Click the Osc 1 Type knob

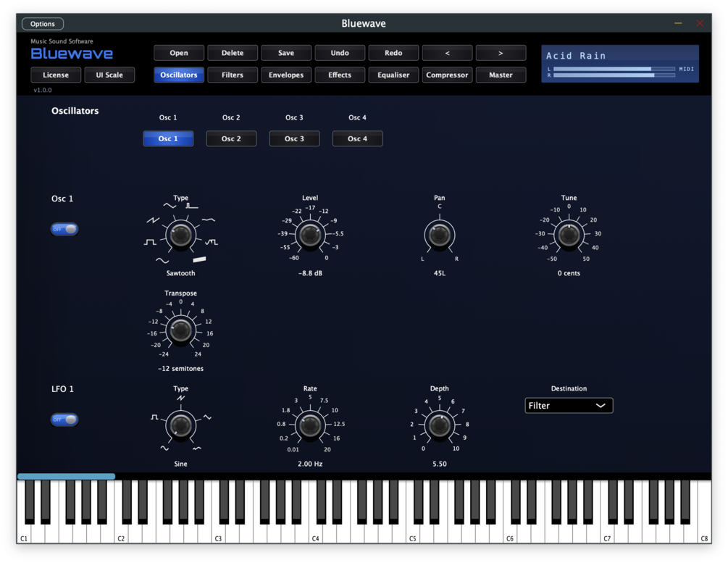pos(180,235)
